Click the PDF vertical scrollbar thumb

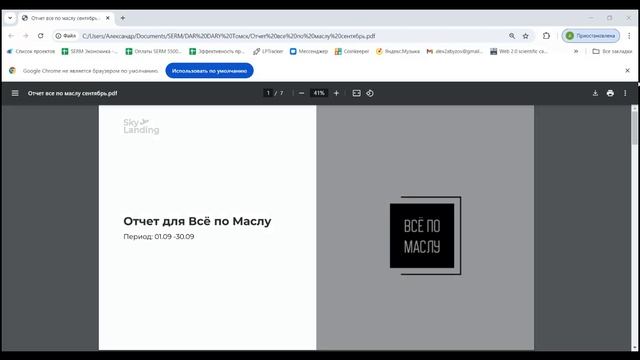coord(634,128)
